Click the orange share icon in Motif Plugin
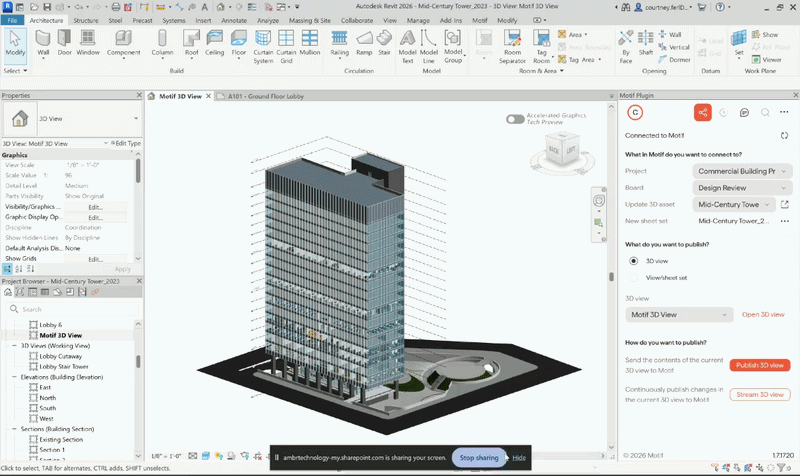 pos(703,112)
